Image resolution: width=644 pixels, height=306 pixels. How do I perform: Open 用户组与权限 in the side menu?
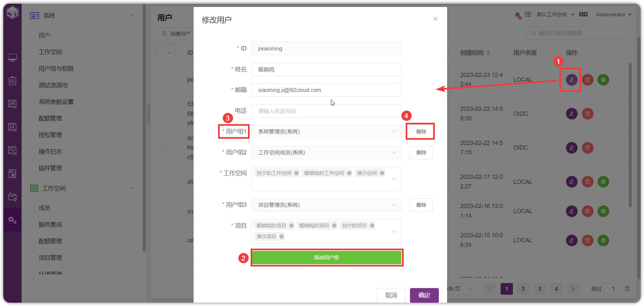point(56,69)
